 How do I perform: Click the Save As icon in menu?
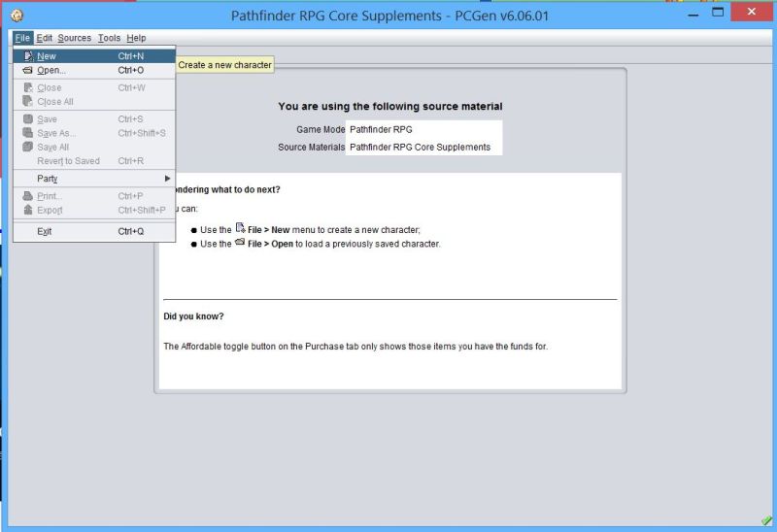coord(28,133)
